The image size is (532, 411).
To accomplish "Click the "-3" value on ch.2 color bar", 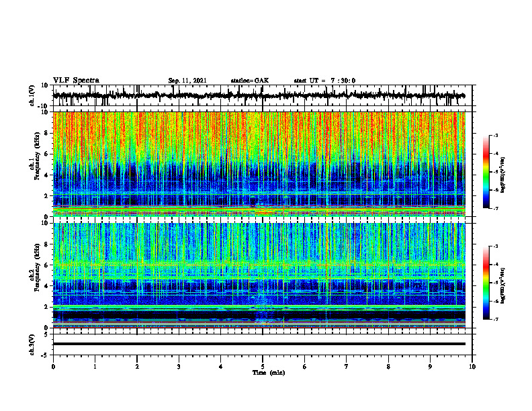I will pyautogui.click(x=495, y=246).
